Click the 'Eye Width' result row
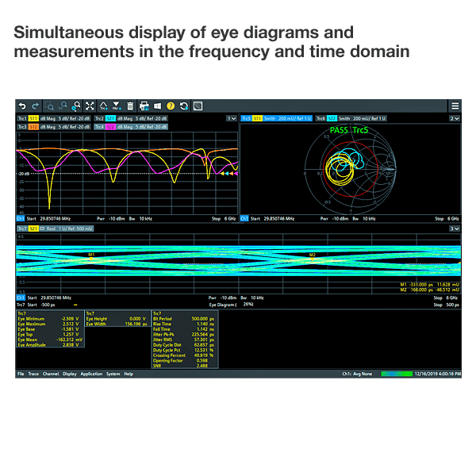This screenshot has height=476, width=476. [117, 324]
